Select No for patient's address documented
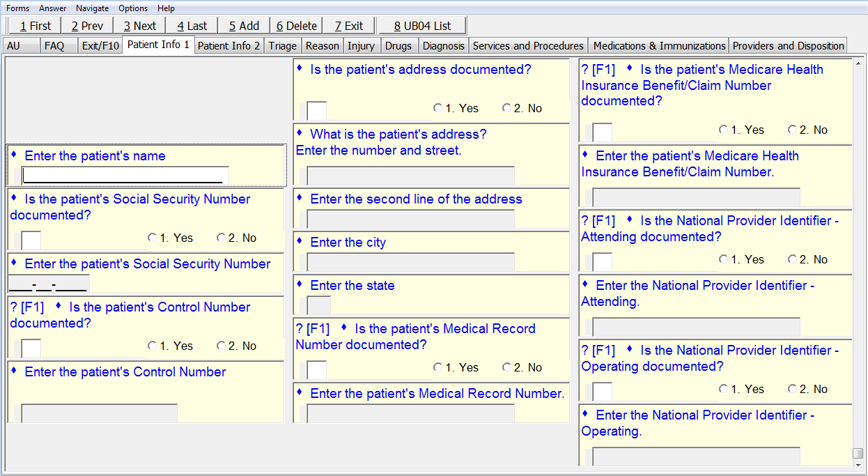 coord(507,109)
